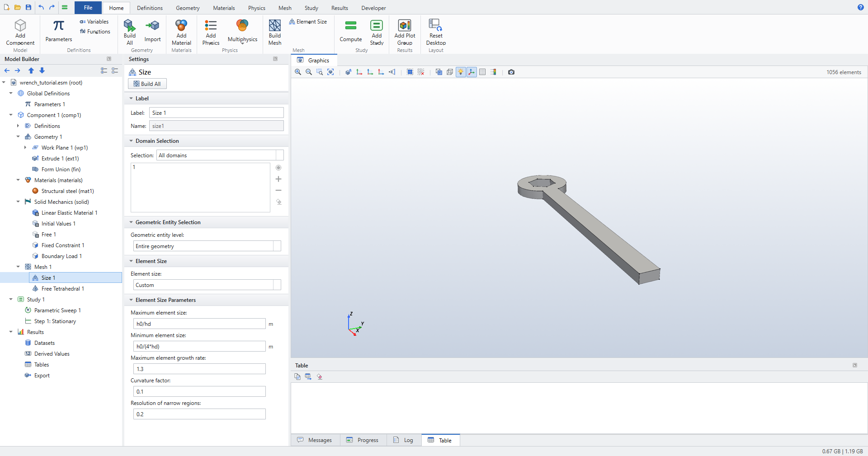Image resolution: width=868 pixels, height=456 pixels.
Task: Click the Maximum element size field
Action: 199,324
